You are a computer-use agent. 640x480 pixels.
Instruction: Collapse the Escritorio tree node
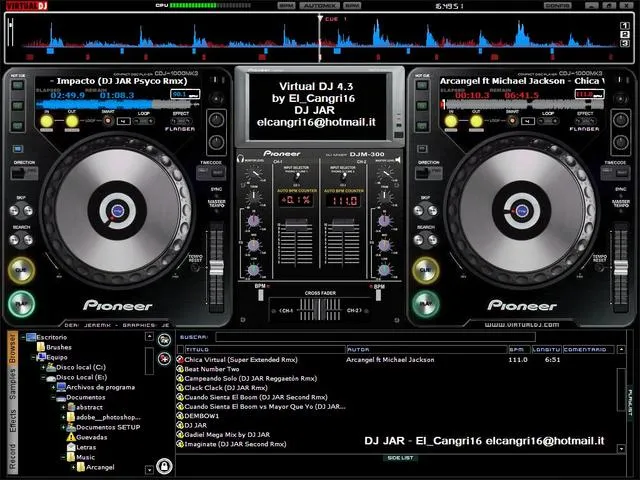coord(23,337)
